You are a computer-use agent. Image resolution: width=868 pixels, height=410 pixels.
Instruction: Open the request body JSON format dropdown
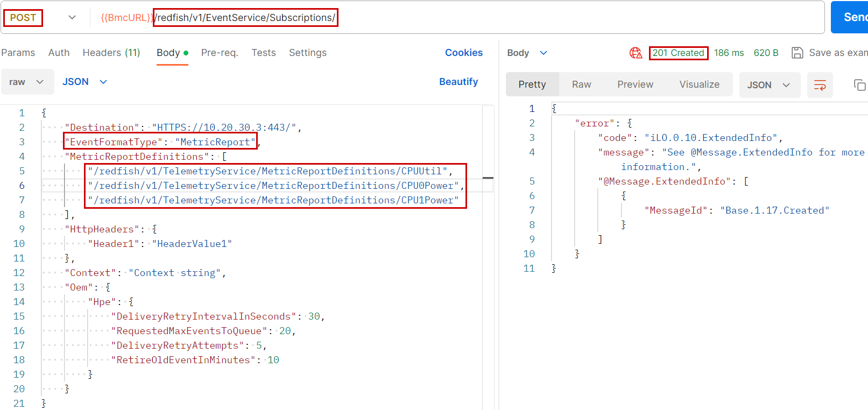point(84,82)
